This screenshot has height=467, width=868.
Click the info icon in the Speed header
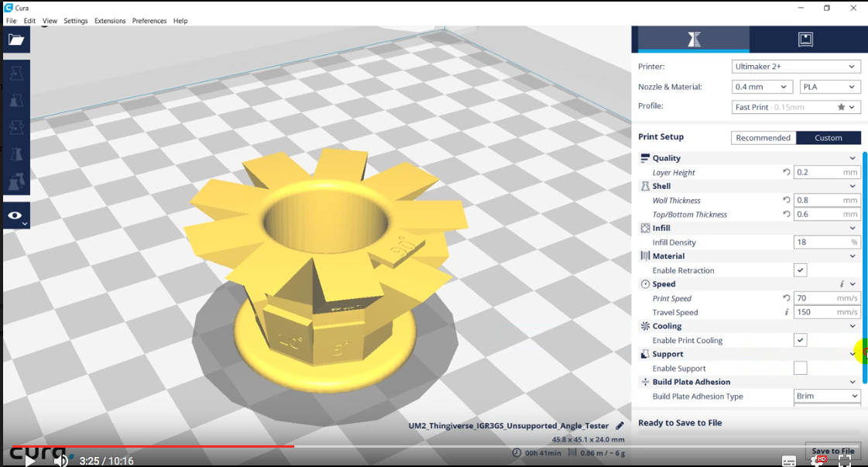(842, 283)
